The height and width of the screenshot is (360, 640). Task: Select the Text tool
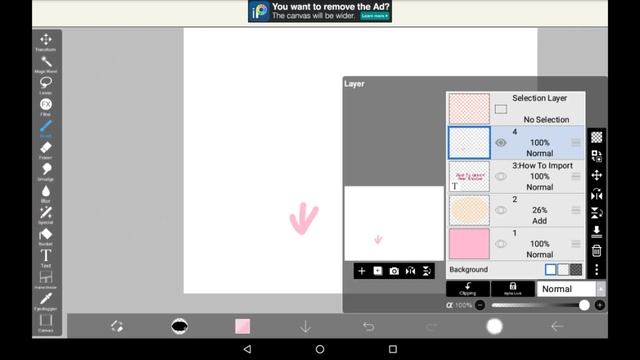pos(46,258)
